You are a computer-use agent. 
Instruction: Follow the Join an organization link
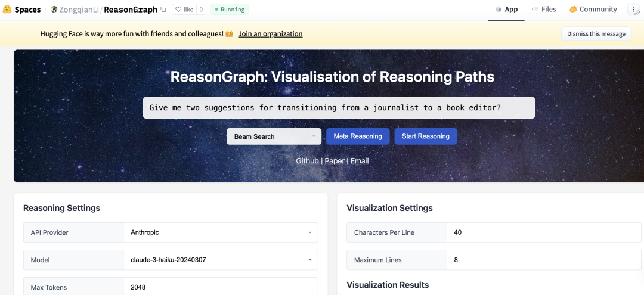[x=270, y=33]
